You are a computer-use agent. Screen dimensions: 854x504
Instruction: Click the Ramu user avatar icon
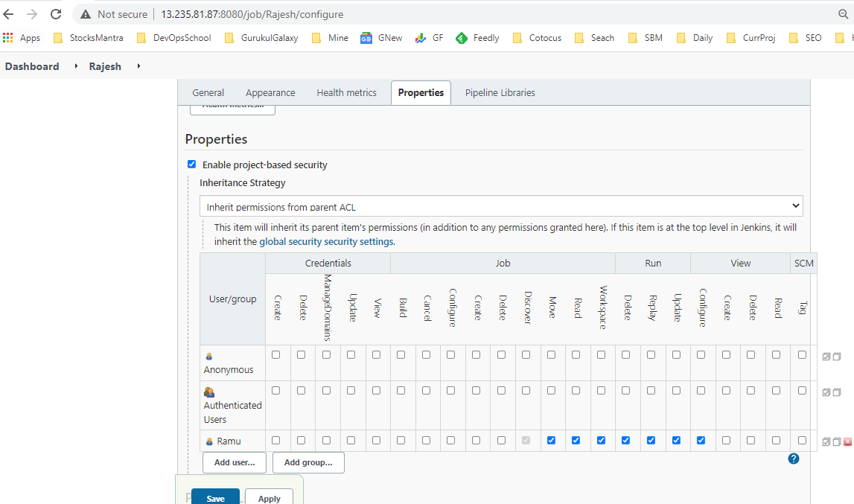[210, 440]
